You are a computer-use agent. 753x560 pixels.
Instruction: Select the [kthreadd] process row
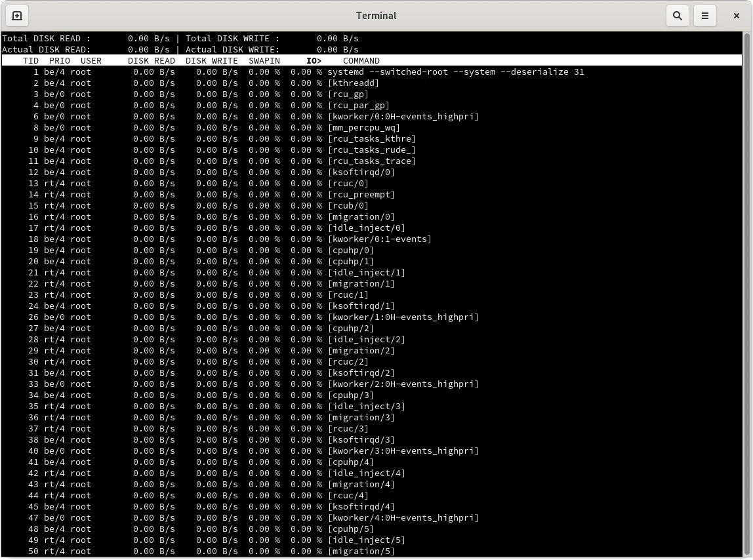[353, 83]
